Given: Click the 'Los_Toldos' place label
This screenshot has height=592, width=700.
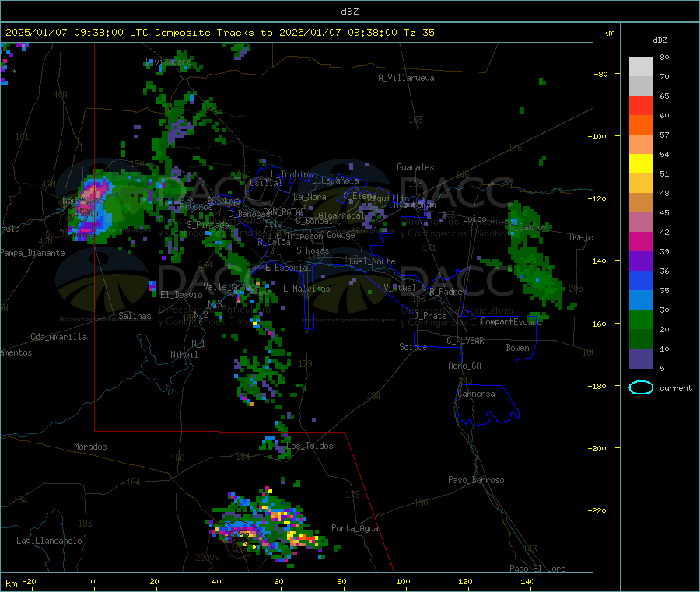Looking at the screenshot, I should [x=310, y=446].
